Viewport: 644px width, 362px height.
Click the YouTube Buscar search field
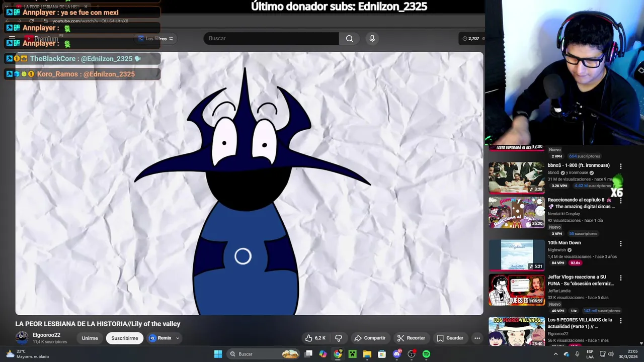pyautogui.click(x=271, y=39)
